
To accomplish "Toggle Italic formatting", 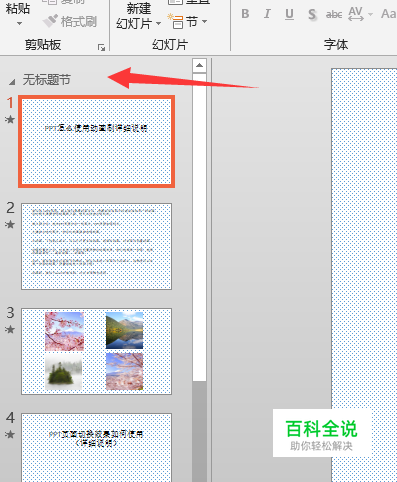I will pyautogui.click(x=267, y=14).
